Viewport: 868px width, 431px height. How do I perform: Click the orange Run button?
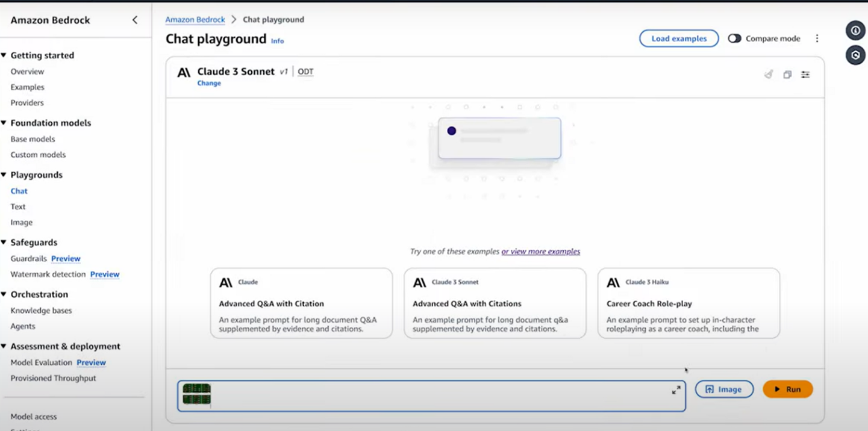tap(788, 389)
